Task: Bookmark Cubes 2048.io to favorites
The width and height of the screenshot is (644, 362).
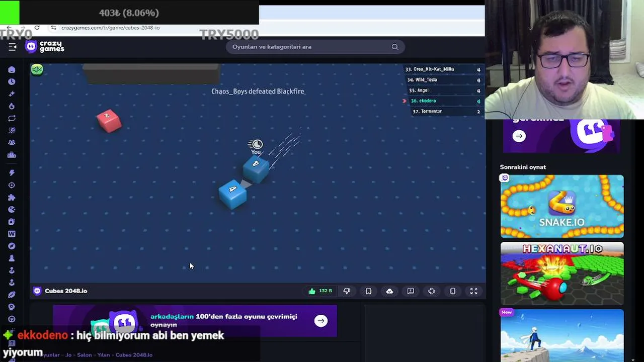Action: (368, 291)
